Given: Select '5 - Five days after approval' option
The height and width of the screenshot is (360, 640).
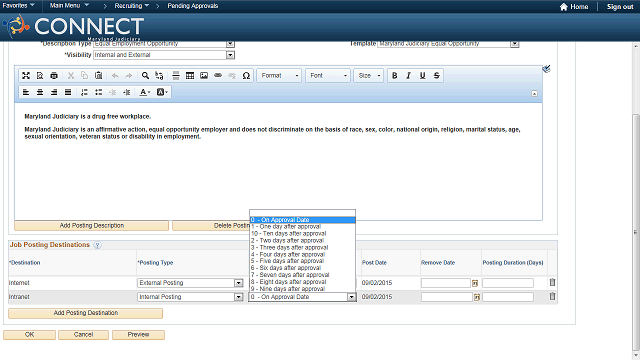Looking at the screenshot, I should 302,261.
